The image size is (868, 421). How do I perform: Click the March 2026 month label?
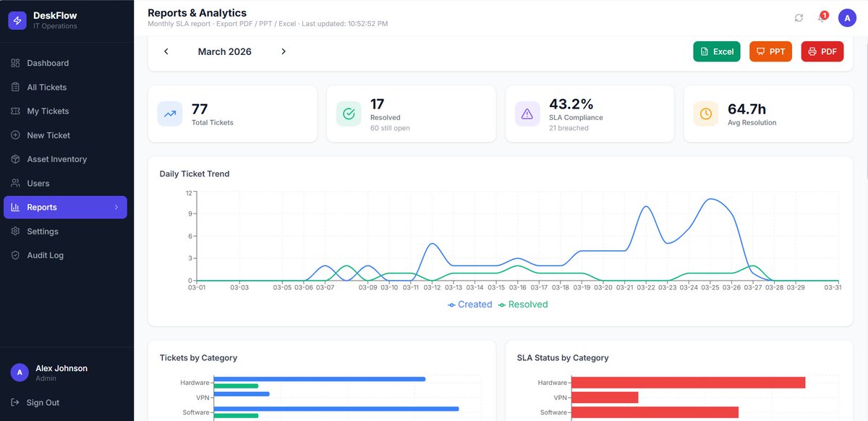(225, 51)
